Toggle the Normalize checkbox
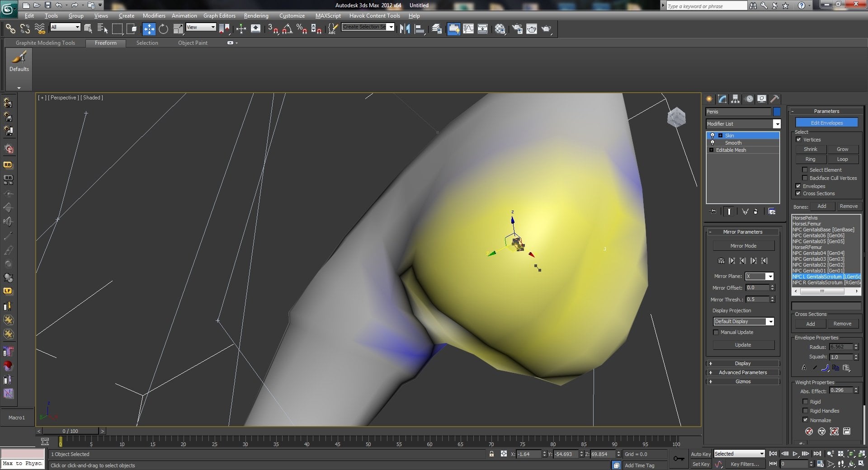The height and width of the screenshot is (470, 868). [805, 420]
